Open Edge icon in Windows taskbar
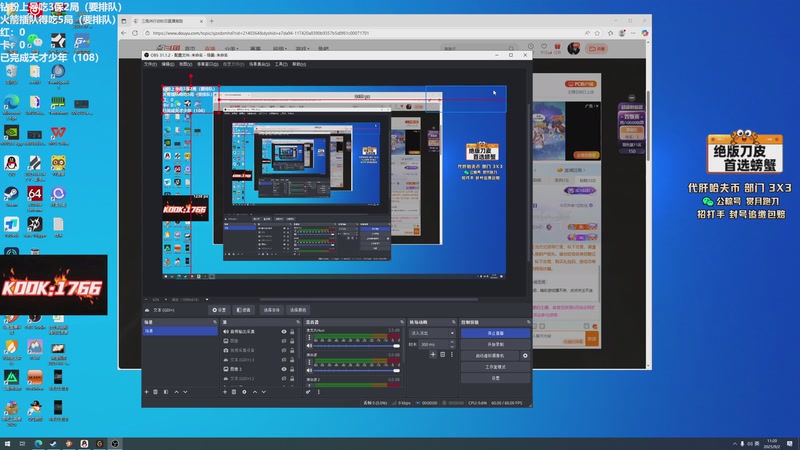This screenshot has width=800, height=450. (38, 444)
